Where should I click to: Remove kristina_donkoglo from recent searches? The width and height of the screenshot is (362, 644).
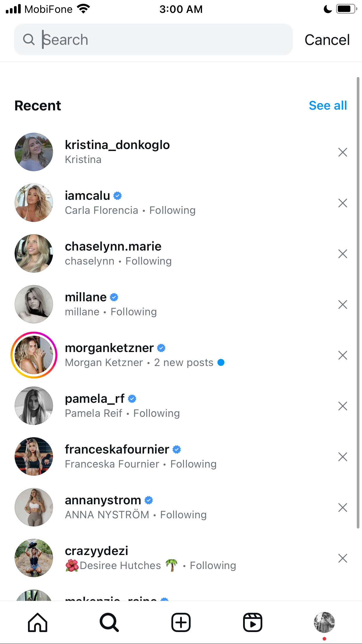tap(343, 152)
